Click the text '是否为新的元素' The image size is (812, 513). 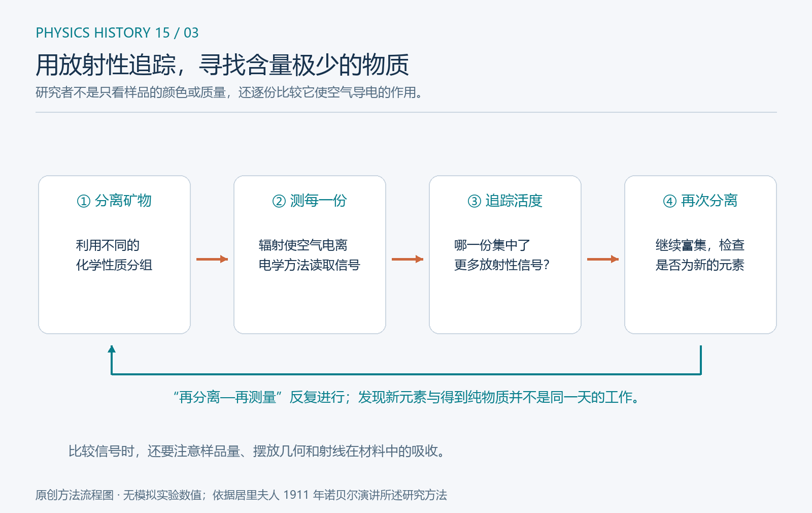point(700,265)
